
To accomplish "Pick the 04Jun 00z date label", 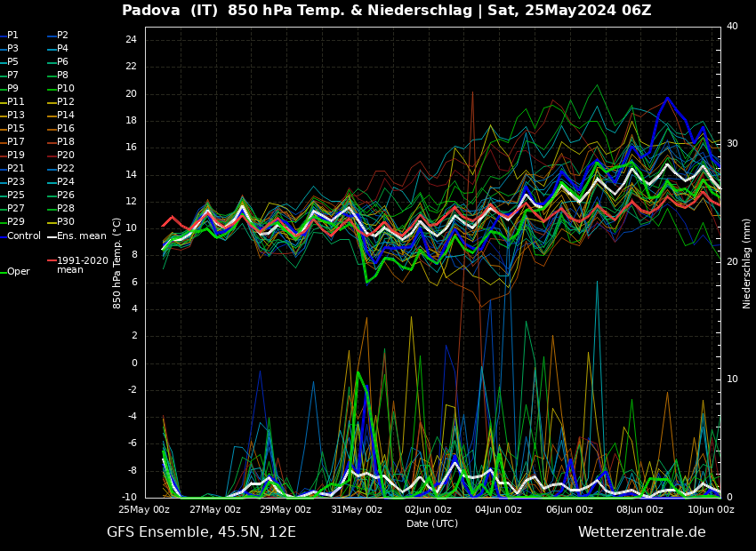I will pyautogui.click(x=499, y=509).
